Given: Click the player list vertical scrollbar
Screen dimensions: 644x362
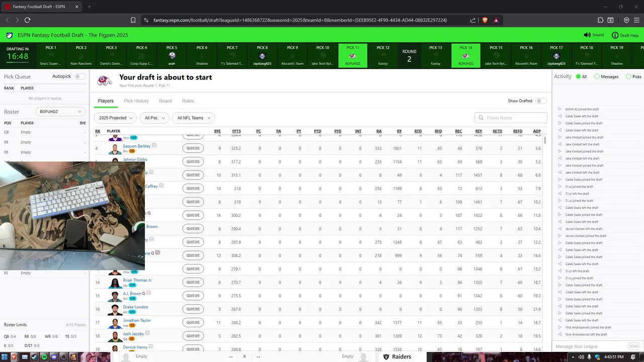Looking at the screenshot, I should click(x=545, y=140).
